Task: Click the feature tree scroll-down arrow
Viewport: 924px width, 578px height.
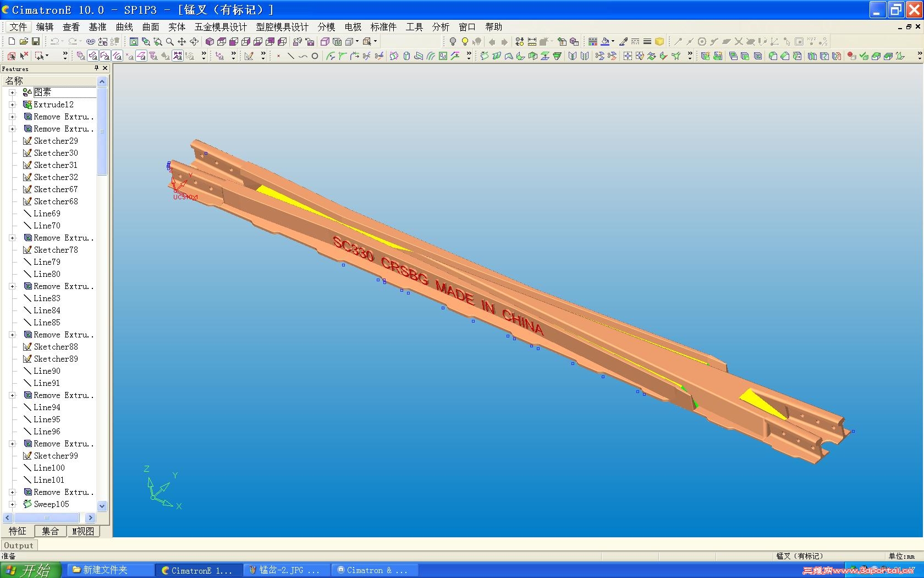Action: click(x=102, y=506)
